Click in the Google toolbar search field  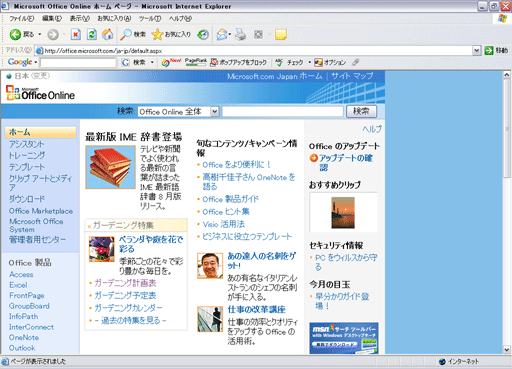click(x=78, y=62)
